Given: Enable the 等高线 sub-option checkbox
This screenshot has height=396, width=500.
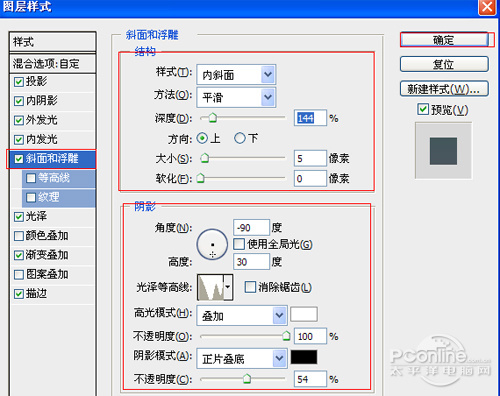Looking at the screenshot, I should click(x=31, y=178).
